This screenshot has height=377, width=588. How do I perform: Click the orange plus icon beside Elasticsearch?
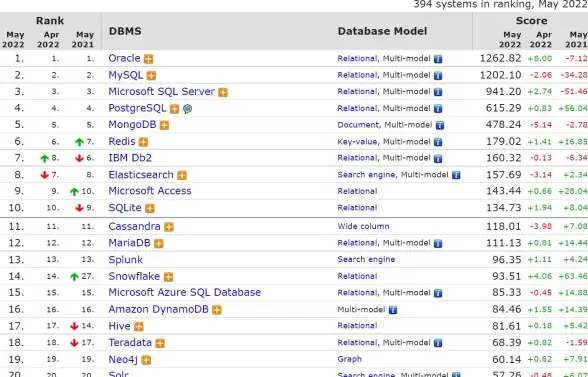(182, 175)
